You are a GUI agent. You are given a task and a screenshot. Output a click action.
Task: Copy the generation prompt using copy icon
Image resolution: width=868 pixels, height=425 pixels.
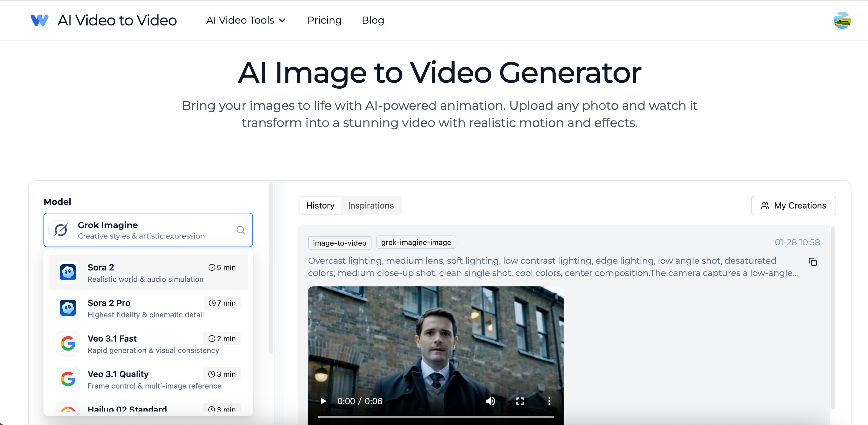click(x=813, y=262)
